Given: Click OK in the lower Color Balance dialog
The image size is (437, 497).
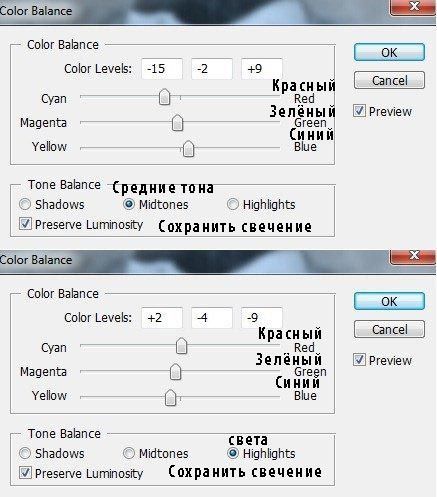Looking at the screenshot, I should pos(389,301).
